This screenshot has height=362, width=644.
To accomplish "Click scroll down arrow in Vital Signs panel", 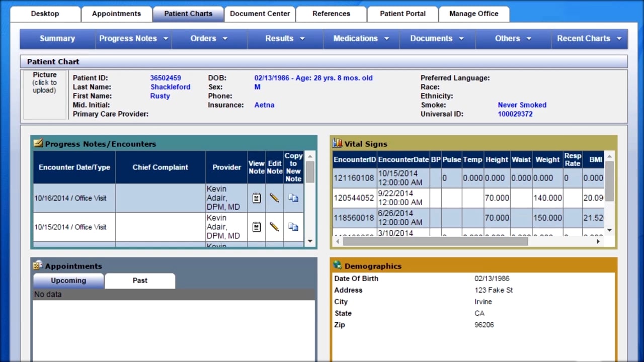I will pos(609,230).
